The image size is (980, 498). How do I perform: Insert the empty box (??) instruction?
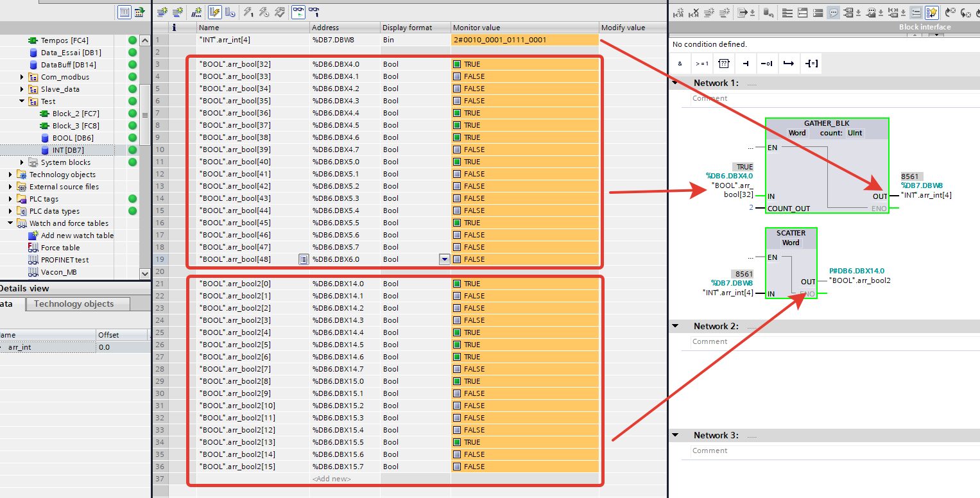click(x=724, y=64)
